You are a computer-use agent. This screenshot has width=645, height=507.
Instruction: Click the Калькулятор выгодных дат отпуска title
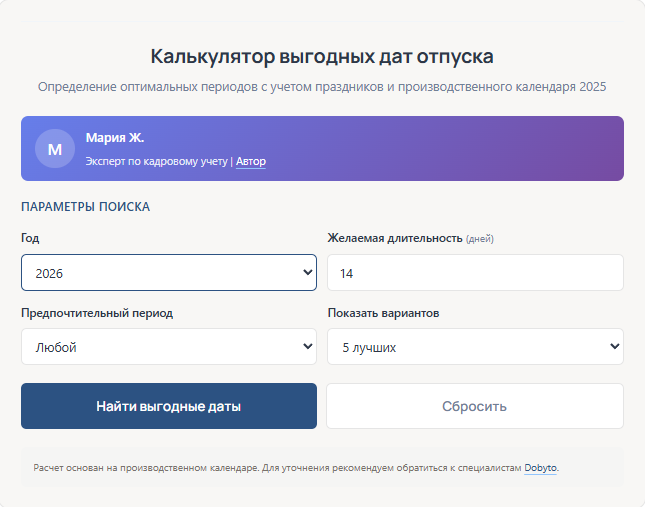[322, 56]
